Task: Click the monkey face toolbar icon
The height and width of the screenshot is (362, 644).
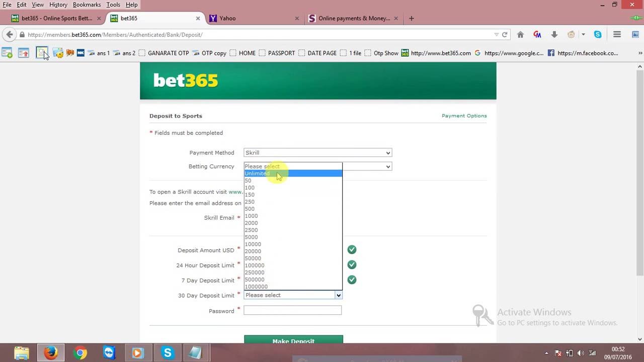Action: coord(571,35)
